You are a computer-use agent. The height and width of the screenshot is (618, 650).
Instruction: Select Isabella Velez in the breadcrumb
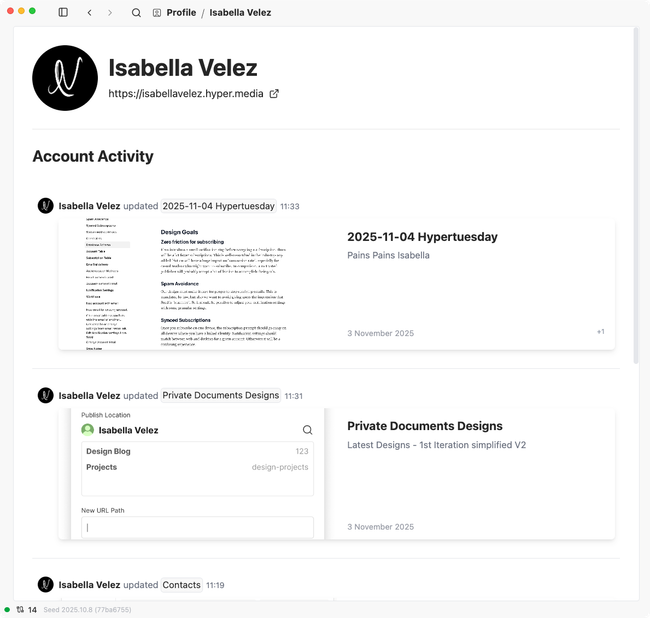click(x=240, y=13)
